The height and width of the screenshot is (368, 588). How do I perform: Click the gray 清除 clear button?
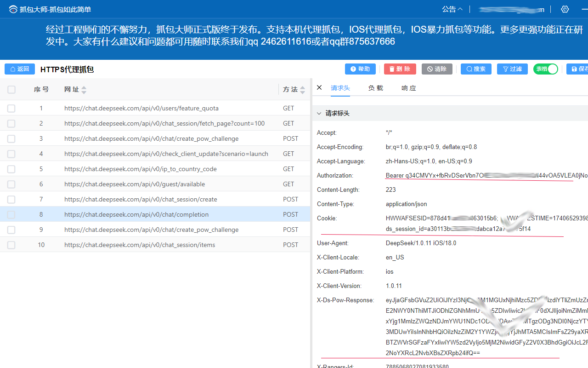pyautogui.click(x=437, y=69)
